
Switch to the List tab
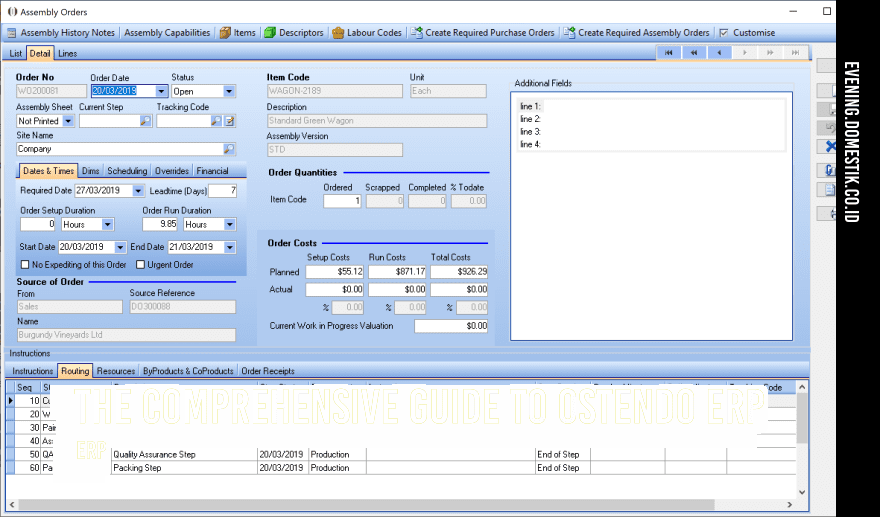tap(16, 53)
